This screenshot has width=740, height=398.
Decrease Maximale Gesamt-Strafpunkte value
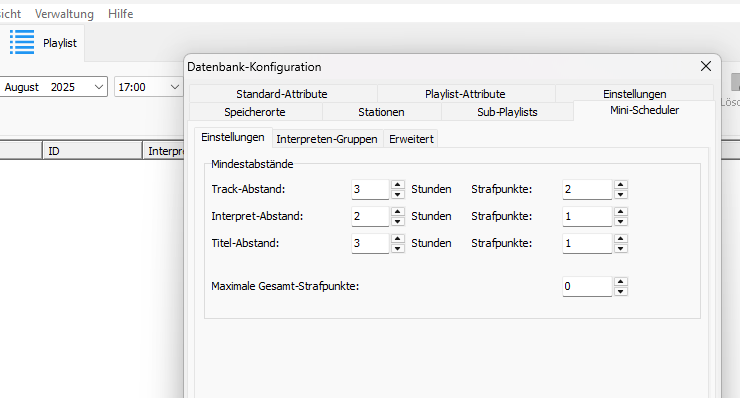[x=621, y=291]
